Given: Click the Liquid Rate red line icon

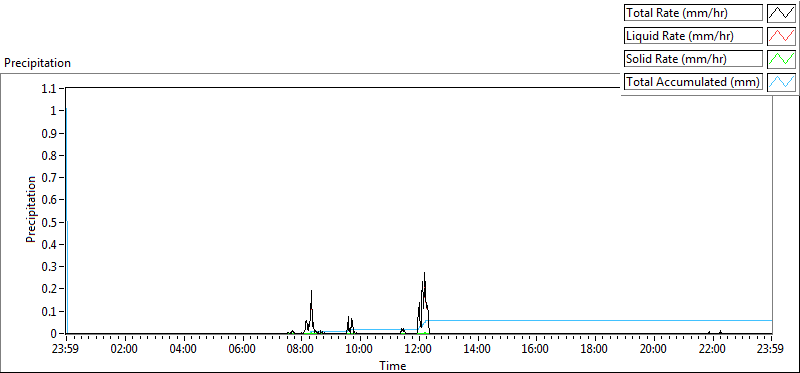Looking at the screenshot, I should (781, 36).
